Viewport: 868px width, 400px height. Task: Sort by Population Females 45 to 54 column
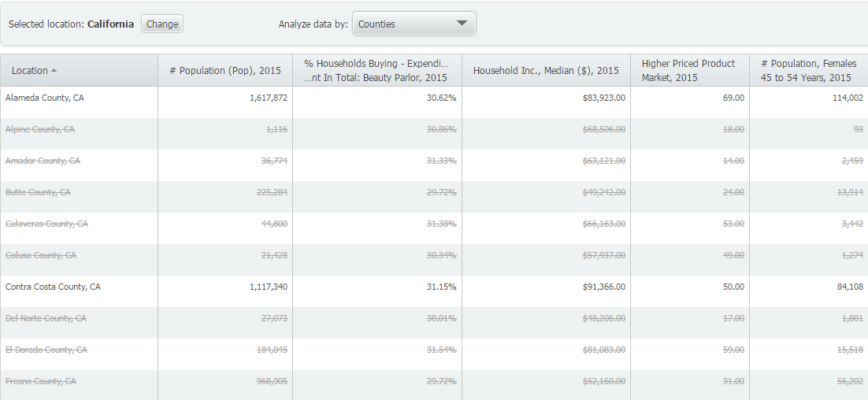coord(807,70)
